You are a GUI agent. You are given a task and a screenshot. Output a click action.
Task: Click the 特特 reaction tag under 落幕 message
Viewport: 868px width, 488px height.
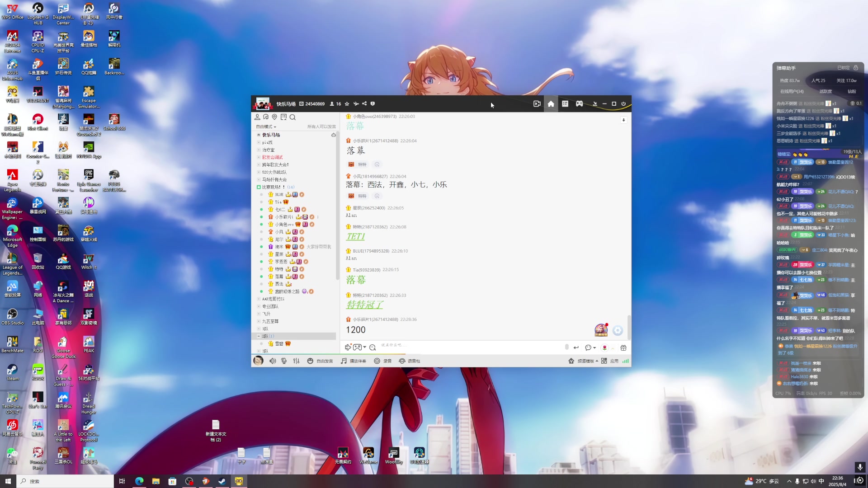(x=358, y=164)
